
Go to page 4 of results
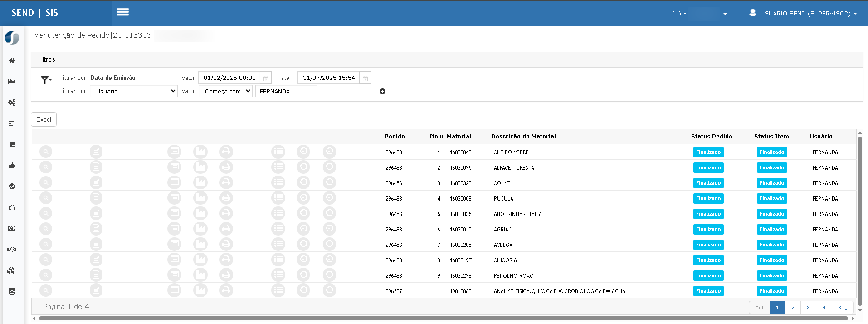pyautogui.click(x=824, y=307)
